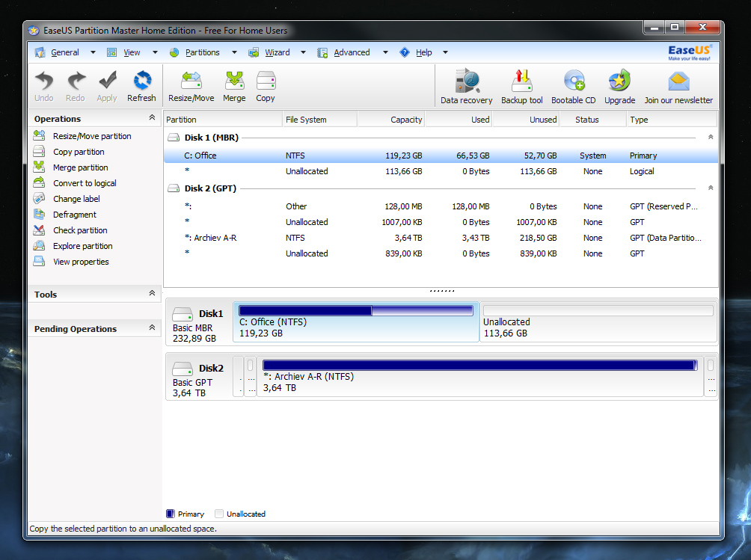Select the C: Office partition row

(441, 156)
